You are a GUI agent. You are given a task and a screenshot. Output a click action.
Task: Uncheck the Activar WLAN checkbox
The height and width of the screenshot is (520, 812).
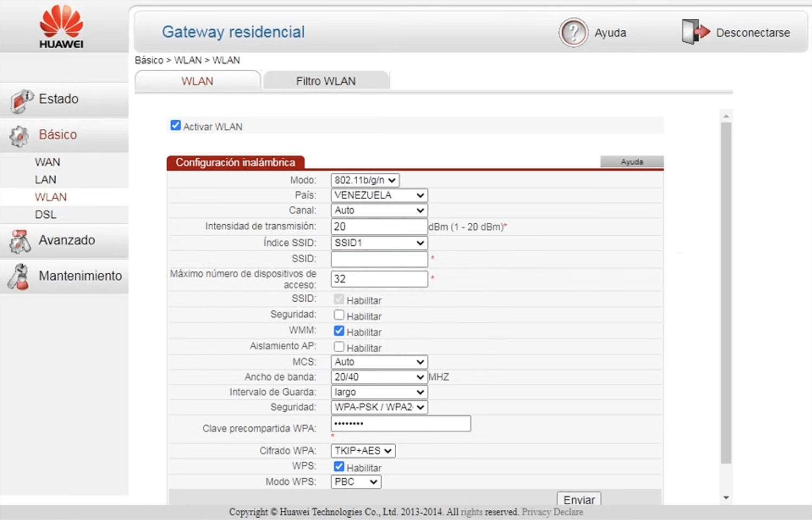pos(175,126)
